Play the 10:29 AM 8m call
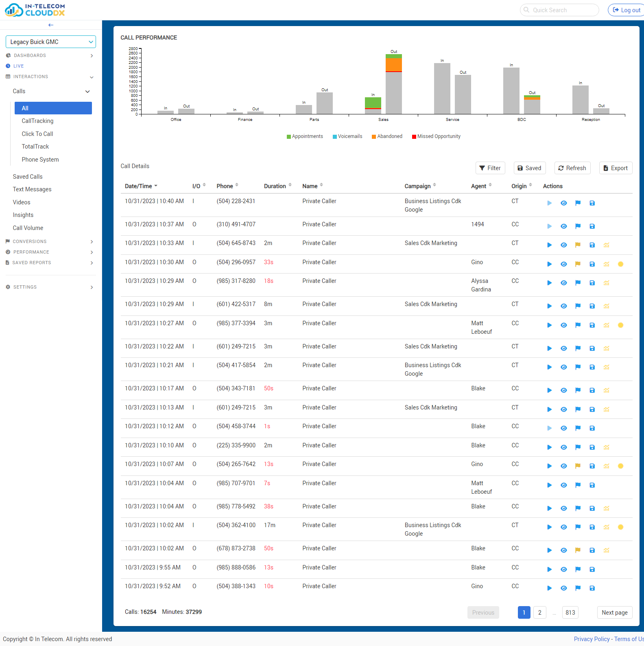Image resolution: width=644 pixels, height=646 pixels. [549, 306]
